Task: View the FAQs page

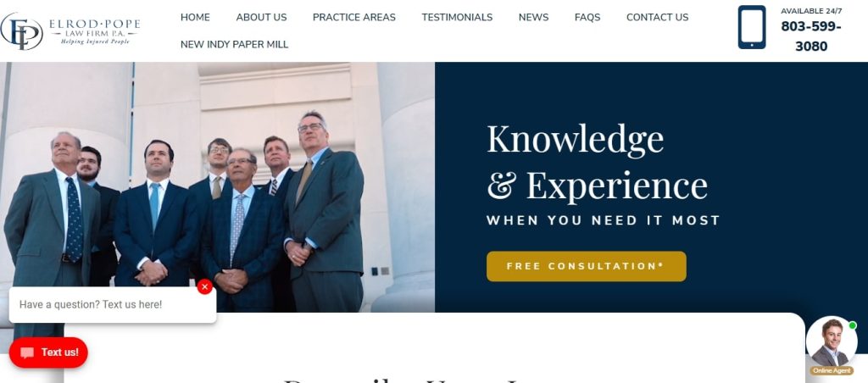Action: (587, 17)
